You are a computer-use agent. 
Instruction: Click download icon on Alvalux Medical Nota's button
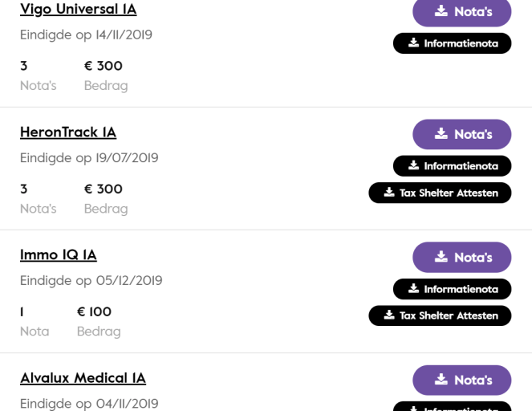point(441,380)
